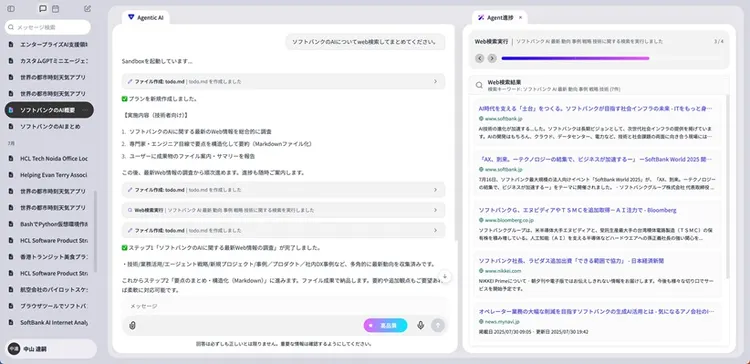Click document icon beside HCL Tech Noida
Image resolution: width=750 pixels, height=364 pixels.
(x=11, y=158)
